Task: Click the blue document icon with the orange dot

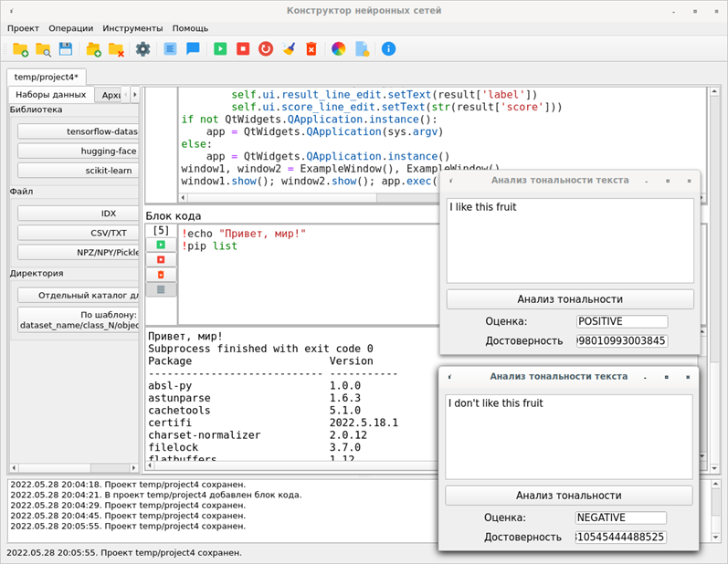Action: pyautogui.click(x=362, y=48)
